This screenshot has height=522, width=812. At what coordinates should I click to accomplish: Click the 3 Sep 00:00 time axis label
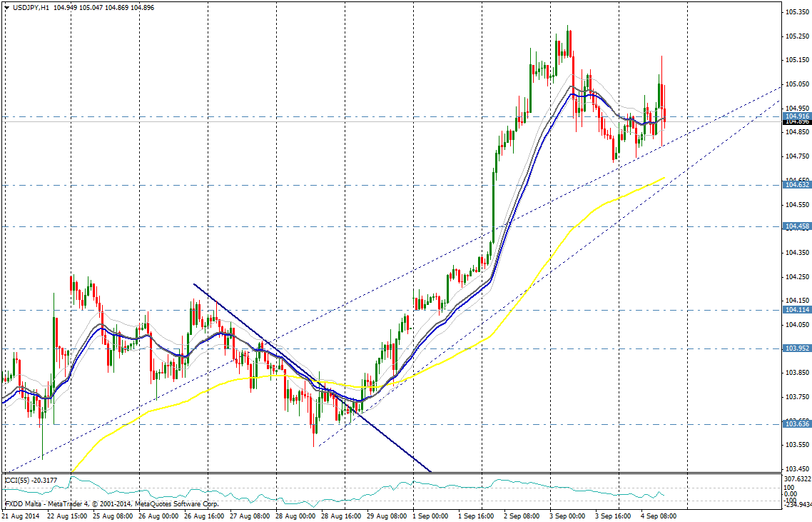[x=567, y=516]
